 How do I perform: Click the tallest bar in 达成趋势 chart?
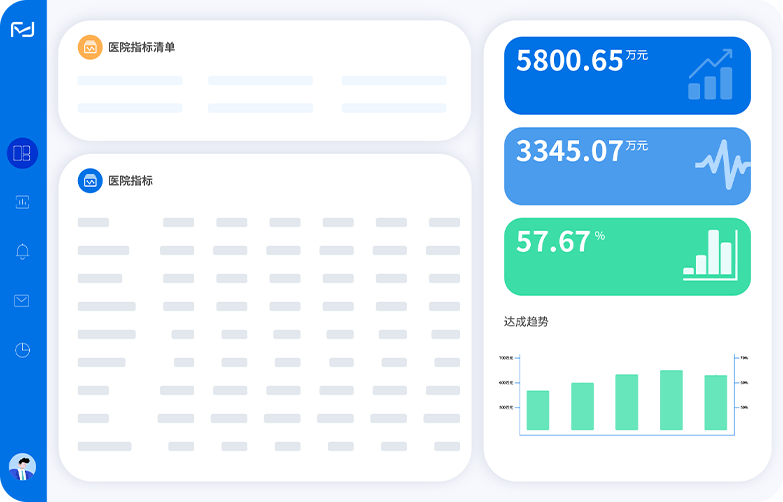pos(671,400)
